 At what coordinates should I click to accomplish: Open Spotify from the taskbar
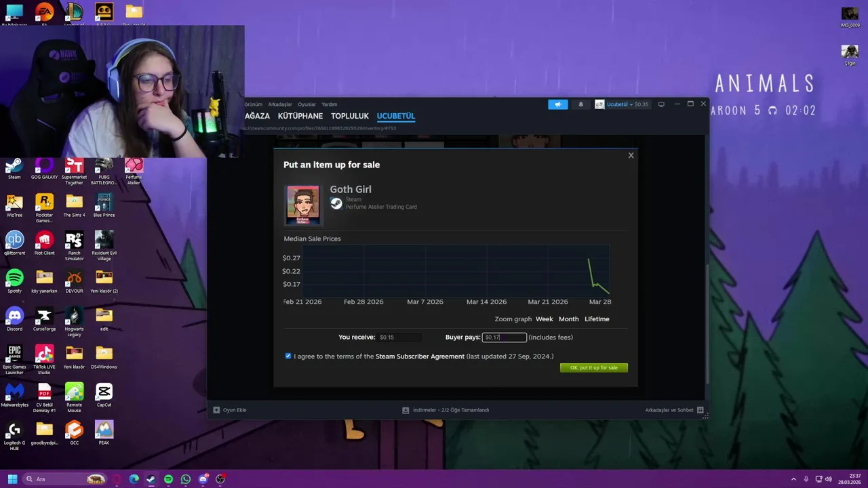click(168, 479)
